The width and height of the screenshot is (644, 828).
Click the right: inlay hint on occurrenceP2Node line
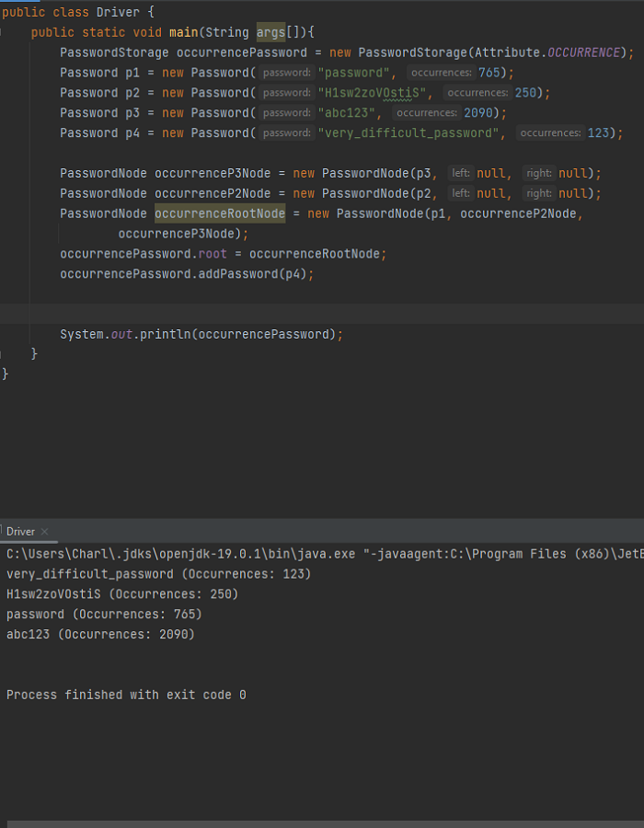pos(539,193)
